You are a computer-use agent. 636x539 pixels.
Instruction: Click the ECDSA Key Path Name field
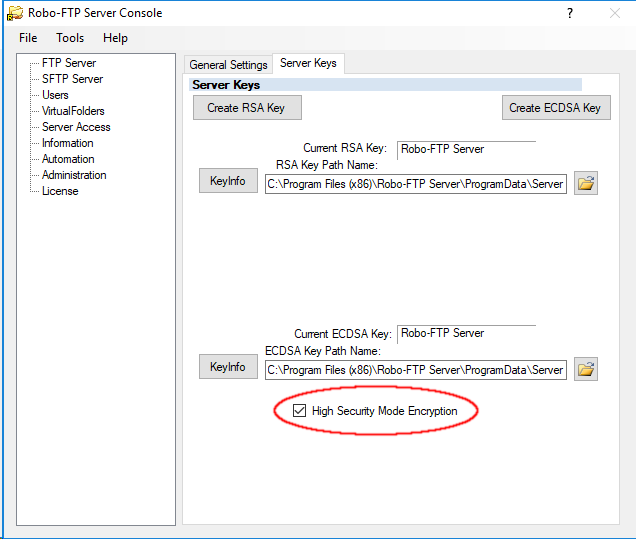(416, 370)
